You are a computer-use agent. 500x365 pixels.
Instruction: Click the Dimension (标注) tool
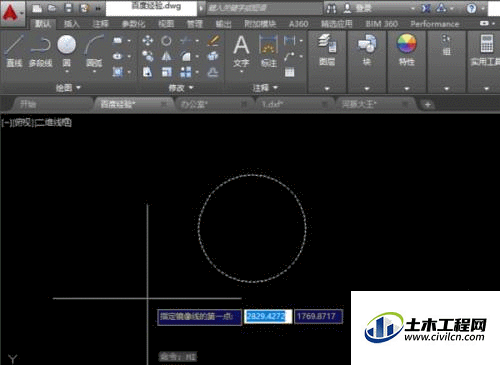[x=269, y=51]
